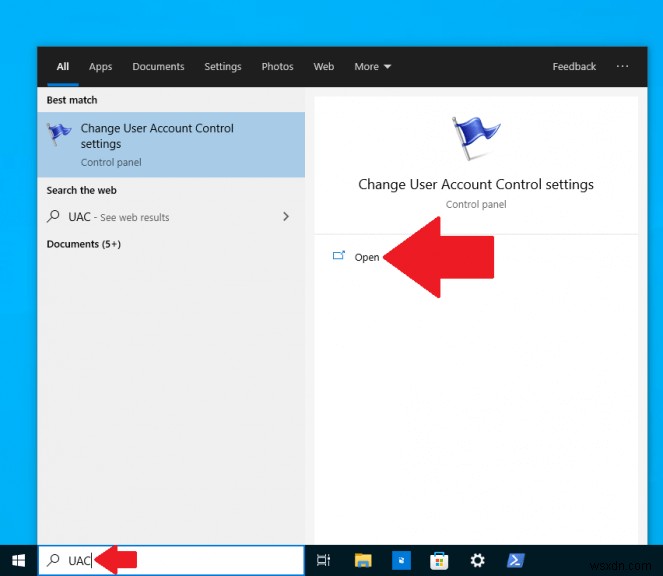Click flag icon of Best match result
The height and width of the screenshot is (576, 663).
[58, 134]
